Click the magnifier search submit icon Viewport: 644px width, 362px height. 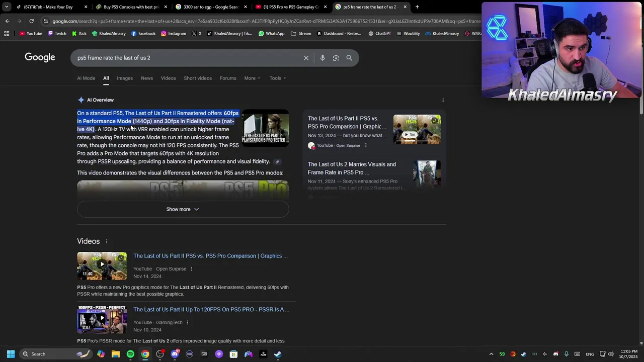pyautogui.click(x=349, y=58)
